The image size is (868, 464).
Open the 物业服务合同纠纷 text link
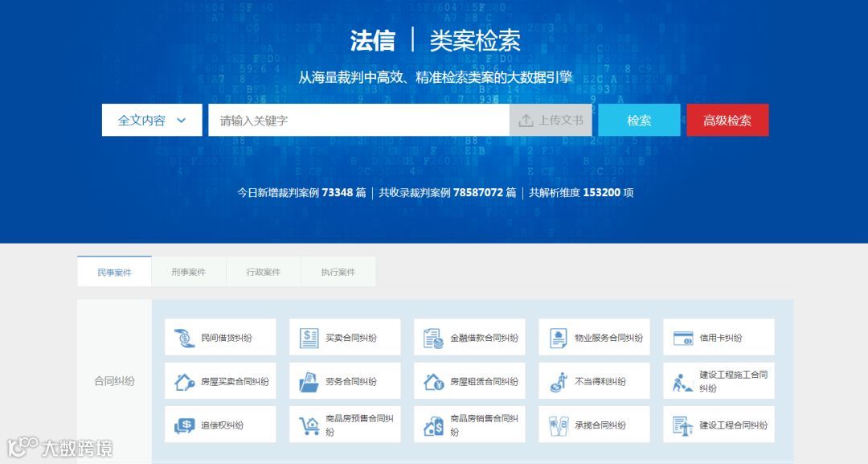(609, 338)
